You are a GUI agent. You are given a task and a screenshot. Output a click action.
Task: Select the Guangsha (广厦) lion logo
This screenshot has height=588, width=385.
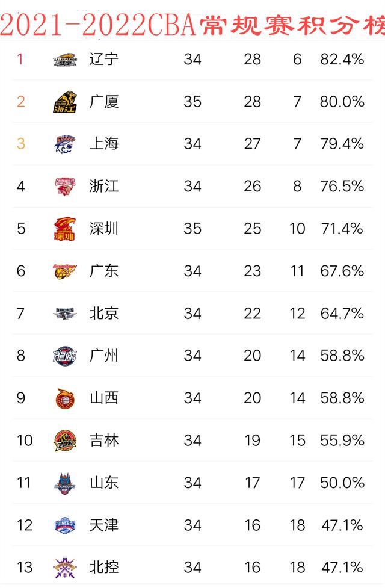pyautogui.click(x=65, y=102)
